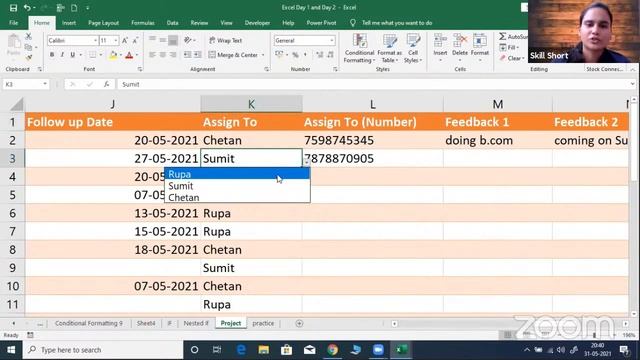Image resolution: width=640 pixels, height=360 pixels.
Task: Switch to the Page Layout tab
Action: [x=103, y=23]
